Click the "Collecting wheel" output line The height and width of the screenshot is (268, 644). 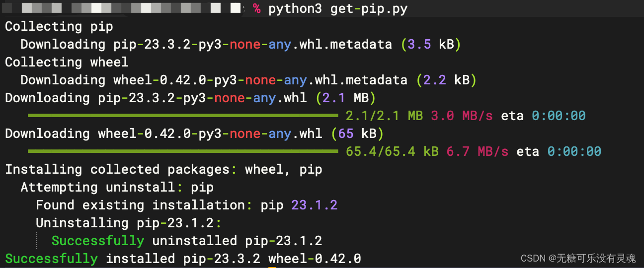[67, 62]
